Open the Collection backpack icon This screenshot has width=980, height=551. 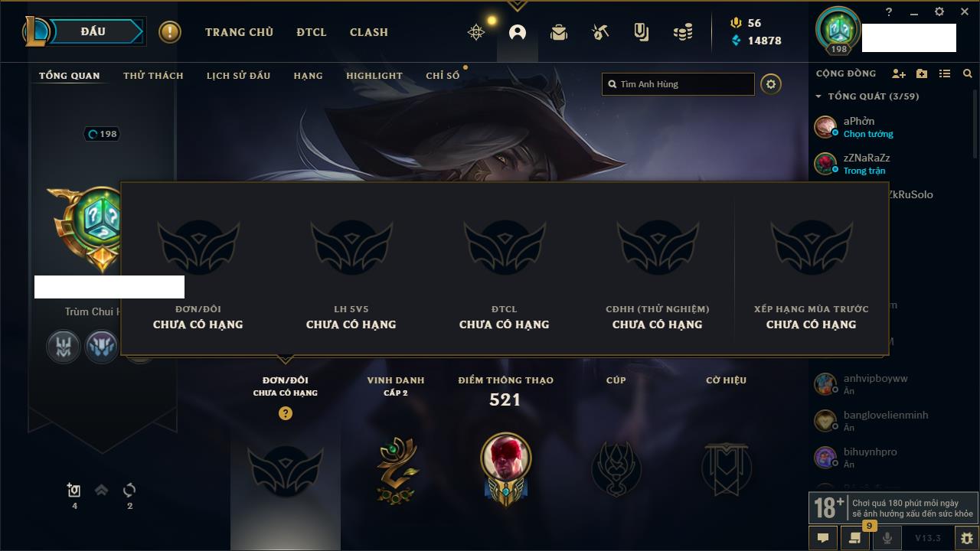tap(559, 32)
